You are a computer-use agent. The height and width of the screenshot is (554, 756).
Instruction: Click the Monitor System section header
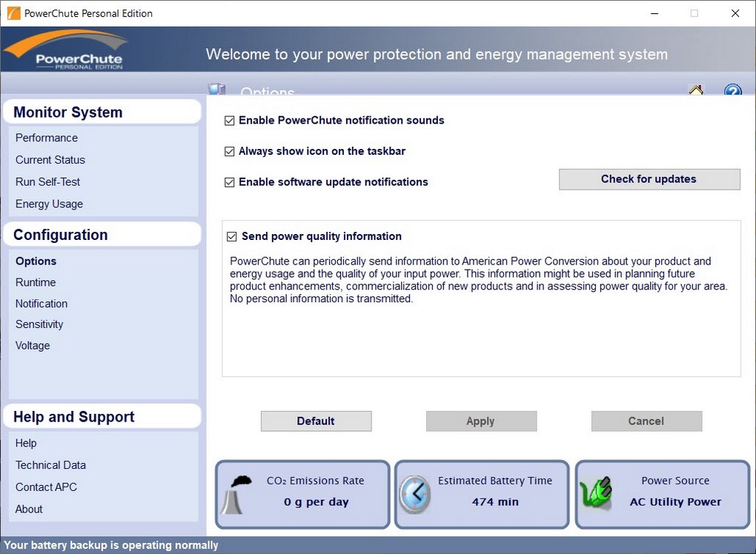pos(102,113)
